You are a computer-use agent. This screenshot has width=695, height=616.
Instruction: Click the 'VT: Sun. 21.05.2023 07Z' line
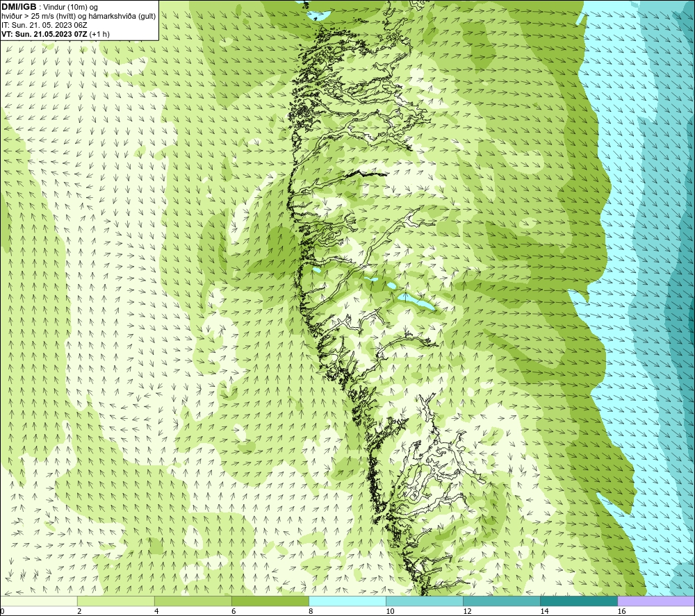(x=44, y=34)
